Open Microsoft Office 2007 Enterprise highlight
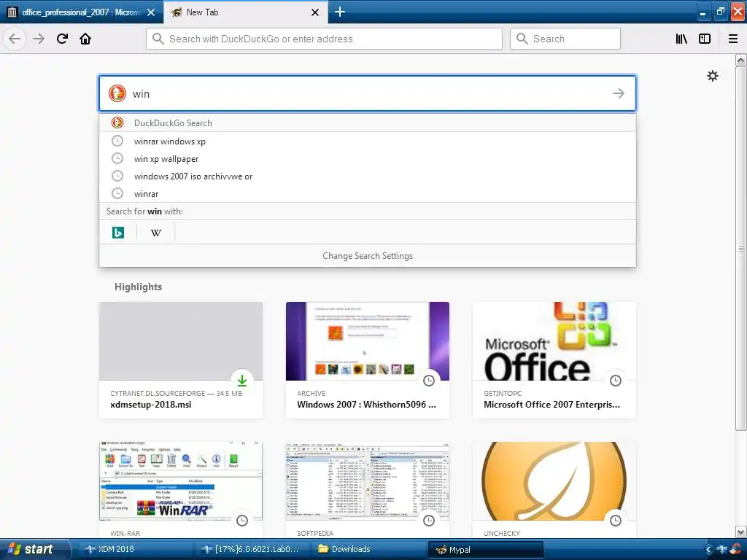Viewport: 747px width, 560px height. pyautogui.click(x=554, y=360)
